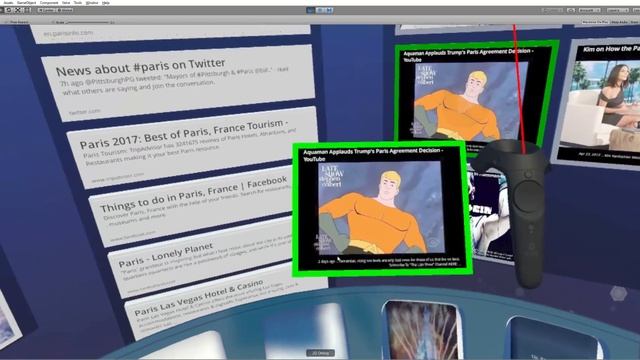Click the Vive controller trackpad
The height and width of the screenshot is (360, 640).
[529, 196]
